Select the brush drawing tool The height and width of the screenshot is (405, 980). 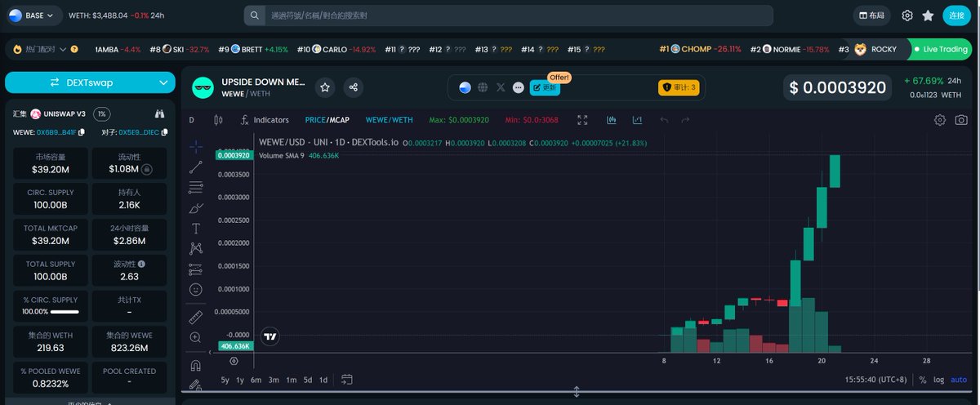(x=196, y=208)
